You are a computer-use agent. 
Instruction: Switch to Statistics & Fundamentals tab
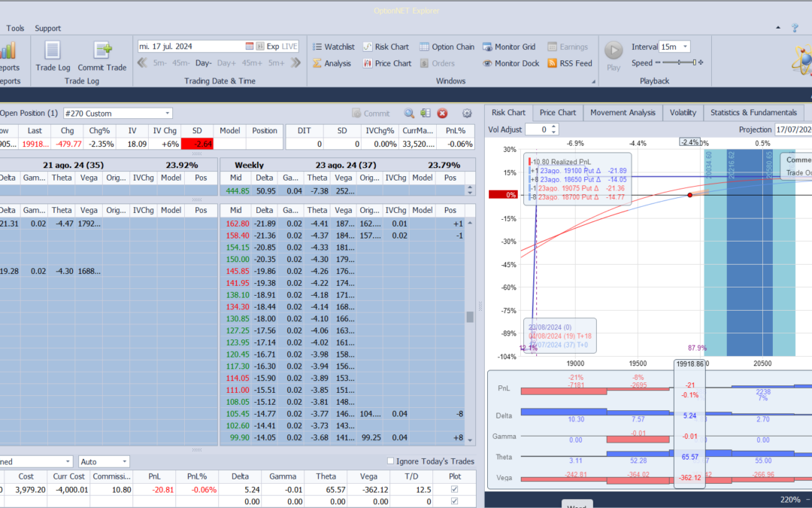tap(753, 112)
